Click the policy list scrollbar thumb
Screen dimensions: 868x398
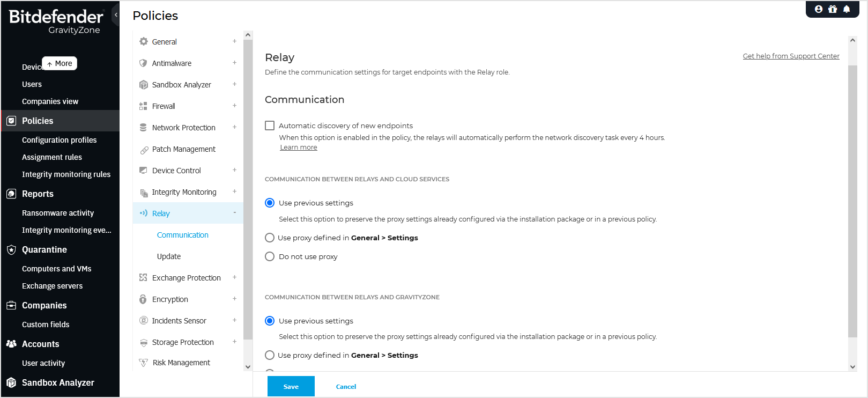click(x=248, y=189)
